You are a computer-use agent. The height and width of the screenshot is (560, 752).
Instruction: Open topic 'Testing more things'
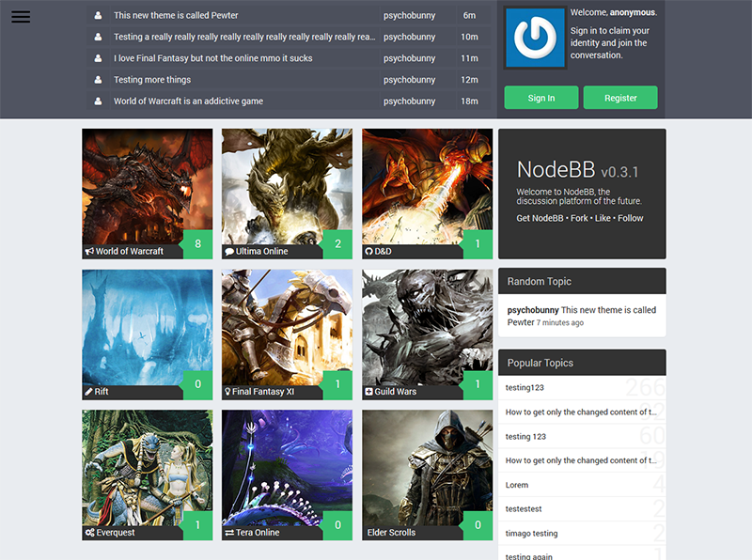(152, 80)
